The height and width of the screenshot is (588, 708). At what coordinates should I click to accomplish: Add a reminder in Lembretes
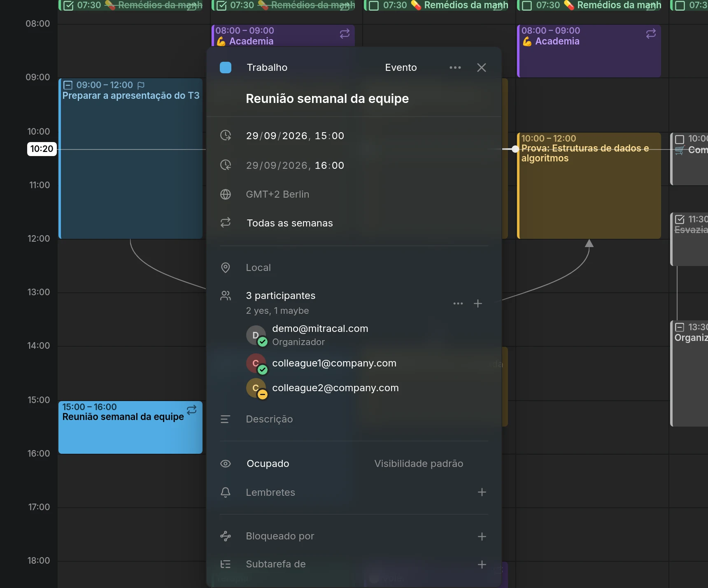(482, 492)
